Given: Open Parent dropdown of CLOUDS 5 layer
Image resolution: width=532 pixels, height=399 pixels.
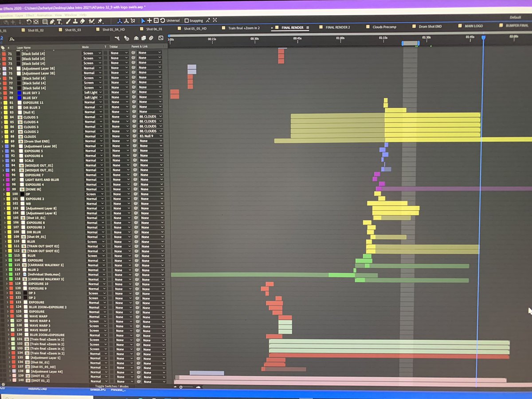Looking at the screenshot, I should point(149,117).
